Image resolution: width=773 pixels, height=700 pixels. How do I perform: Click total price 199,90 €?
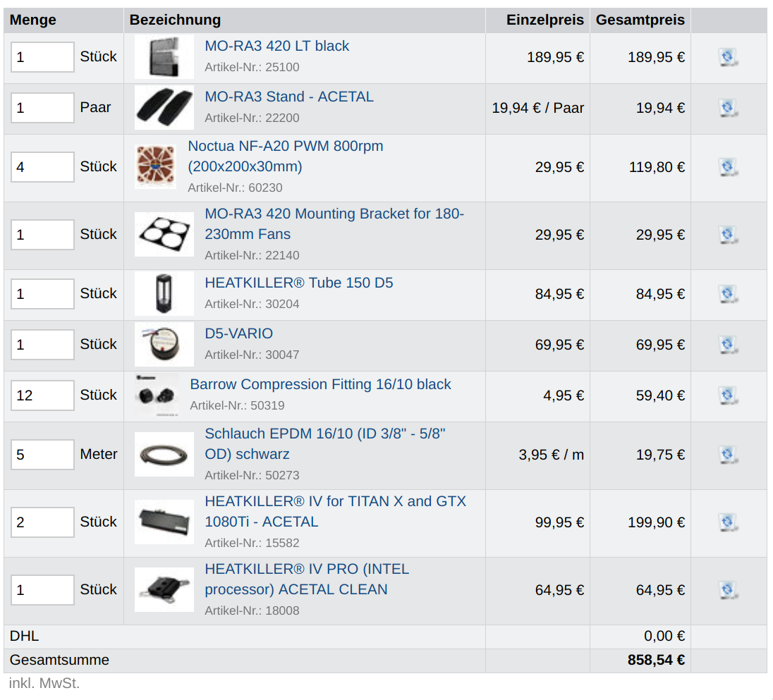(656, 522)
